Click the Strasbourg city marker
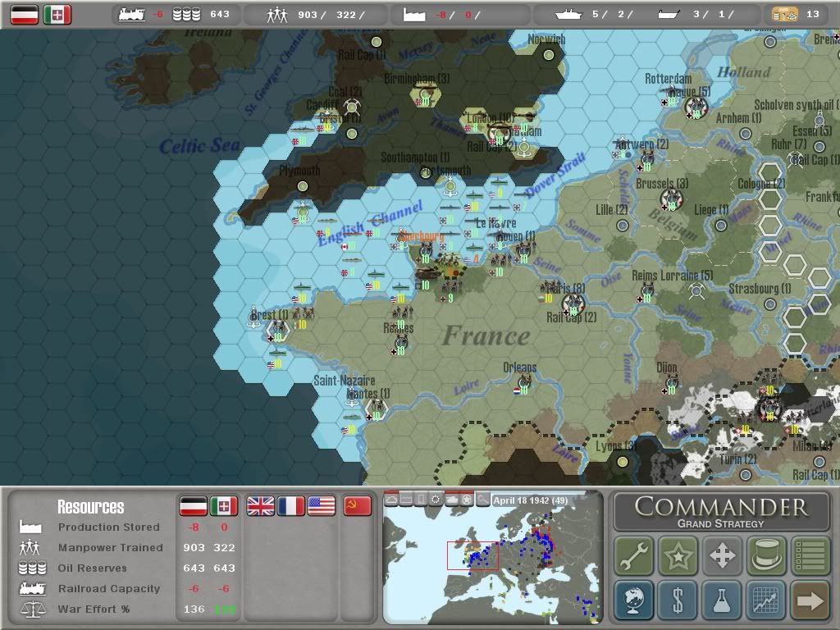840x630 pixels. (769, 304)
